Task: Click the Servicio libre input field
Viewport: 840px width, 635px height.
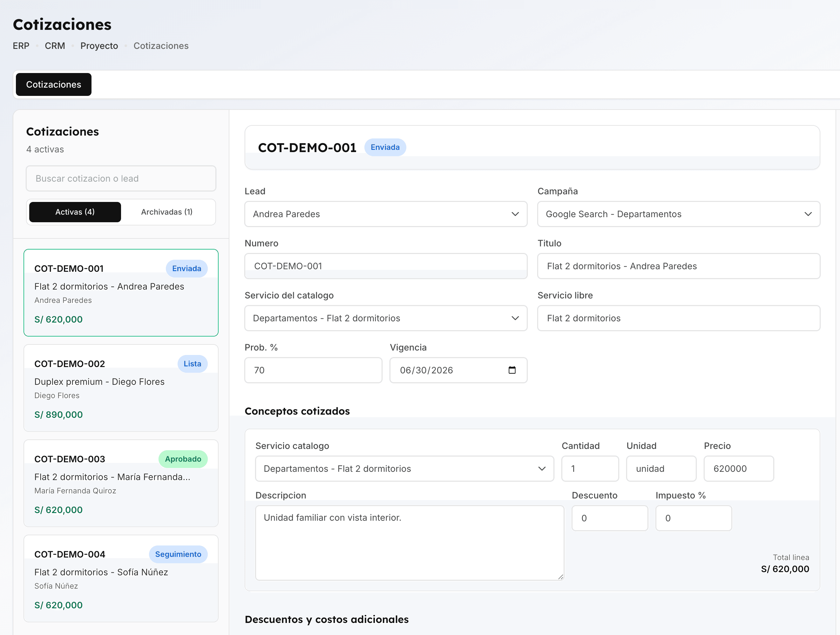Action: point(679,318)
